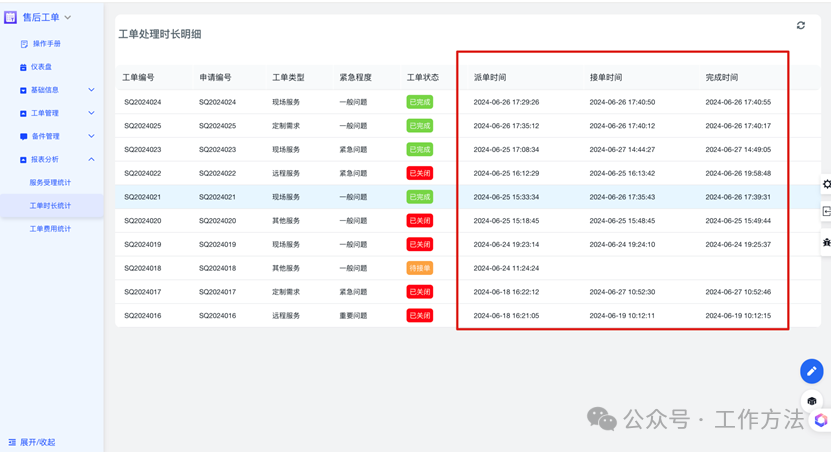Open 服务受理统计 report page
The height and width of the screenshot is (452, 831).
tap(50, 182)
